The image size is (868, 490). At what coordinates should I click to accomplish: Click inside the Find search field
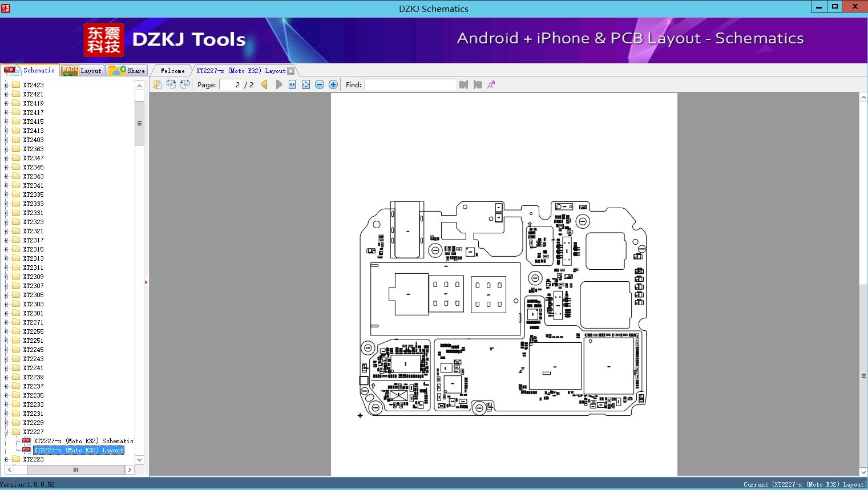pyautogui.click(x=410, y=84)
